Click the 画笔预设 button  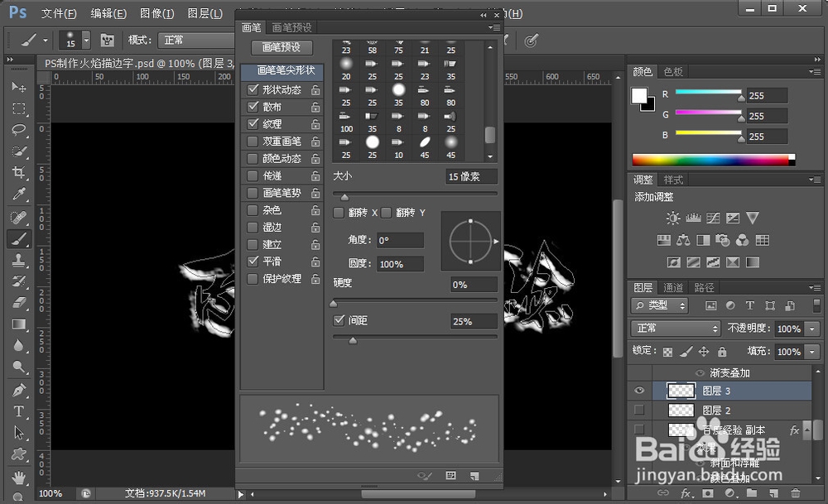pos(282,47)
